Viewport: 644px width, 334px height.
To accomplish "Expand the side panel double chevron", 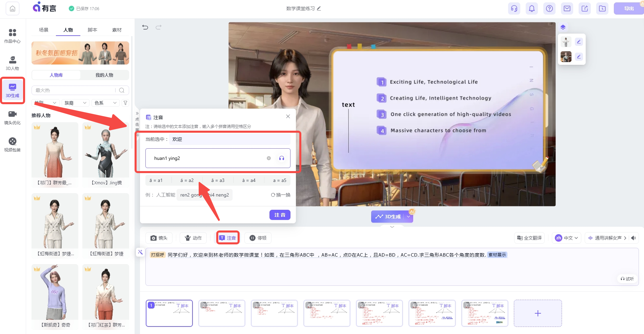I will pos(137,113).
